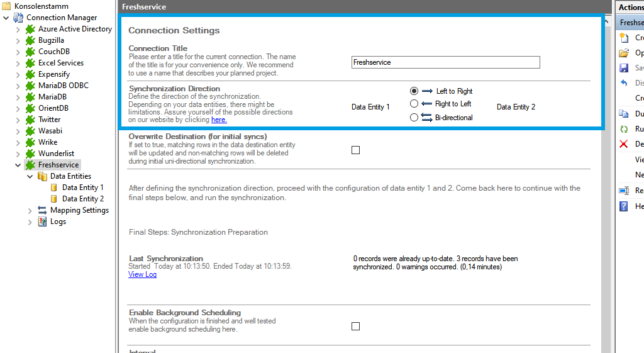Select Freshservice in the connection tree
The image size is (644, 353).
pyautogui.click(x=58, y=165)
